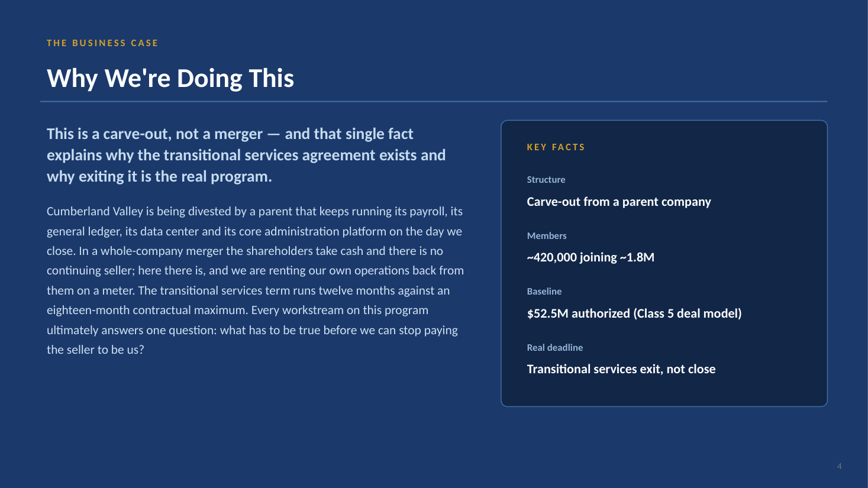Select '$52.5M authorized (Class 5 deal model)'
The width and height of the screenshot is (868, 488).
coord(634,314)
